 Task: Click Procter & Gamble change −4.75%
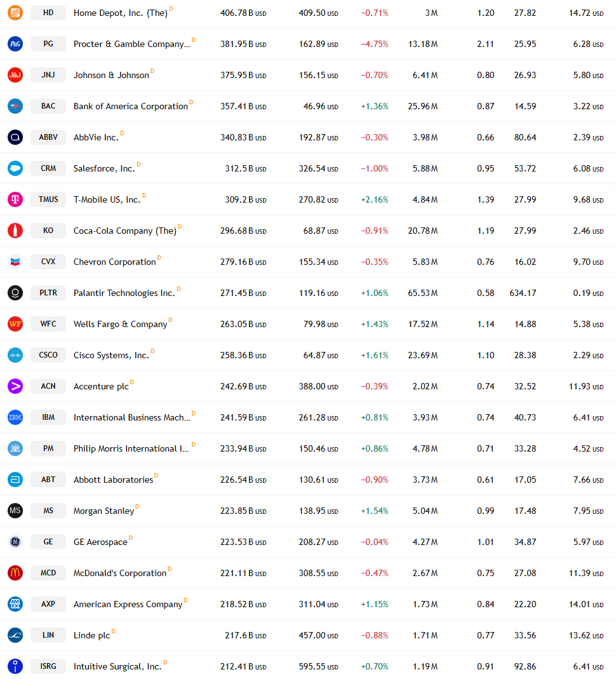(x=375, y=44)
